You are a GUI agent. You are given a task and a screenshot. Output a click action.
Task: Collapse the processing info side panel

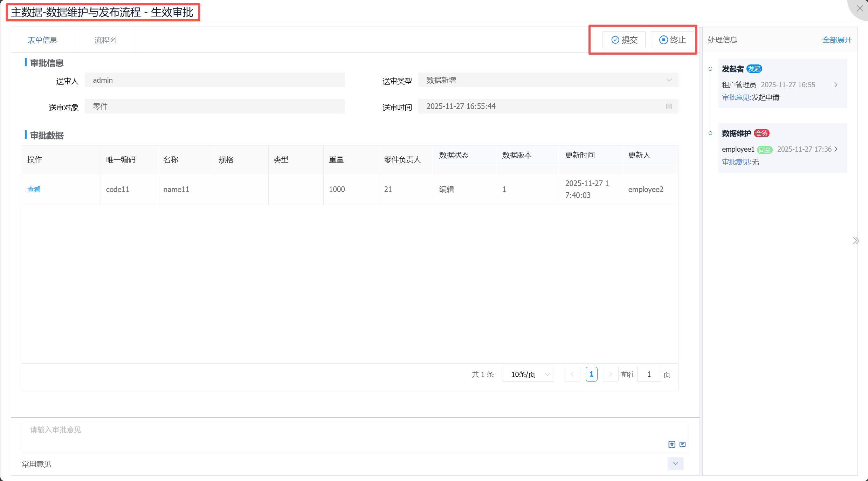coord(856,241)
